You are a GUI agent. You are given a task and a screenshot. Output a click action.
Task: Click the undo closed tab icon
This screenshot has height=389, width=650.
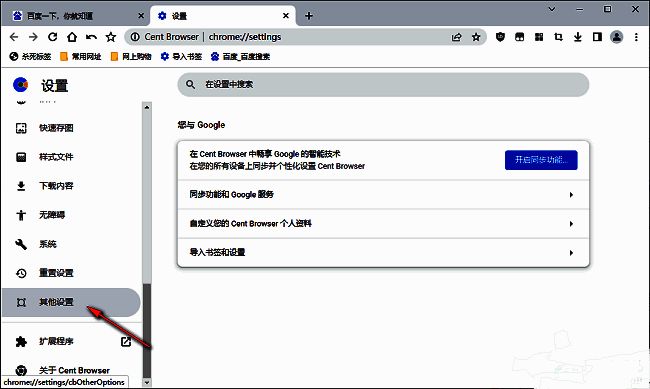tap(91, 37)
